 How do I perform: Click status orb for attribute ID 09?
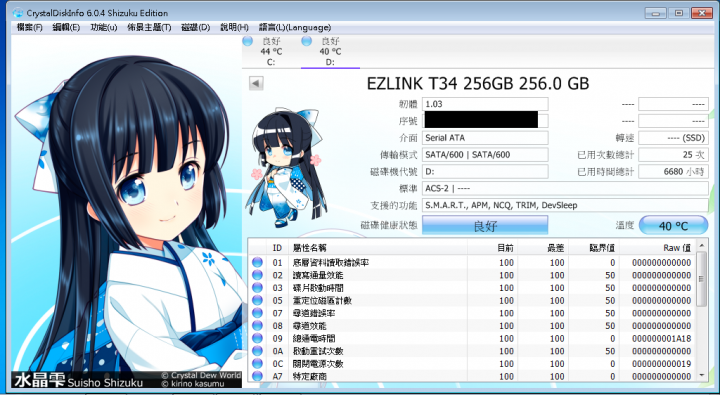pyautogui.click(x=257, y=339)
